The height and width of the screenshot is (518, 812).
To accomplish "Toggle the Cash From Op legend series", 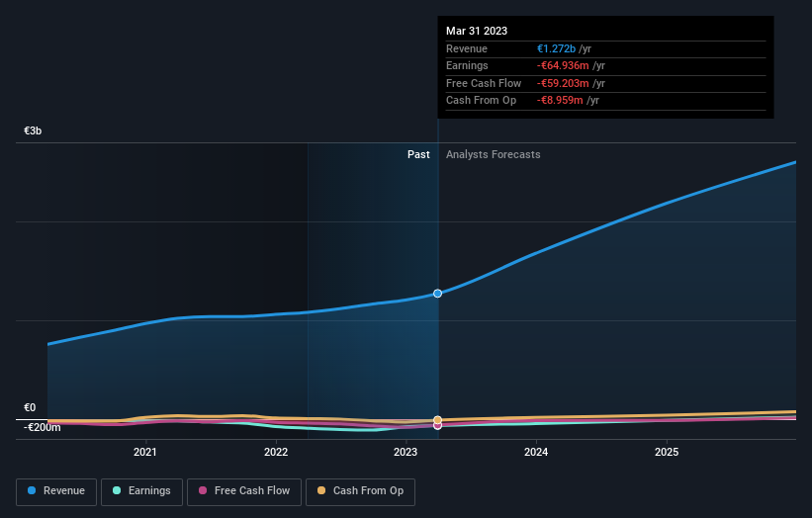I will click(x=360, y=491).
